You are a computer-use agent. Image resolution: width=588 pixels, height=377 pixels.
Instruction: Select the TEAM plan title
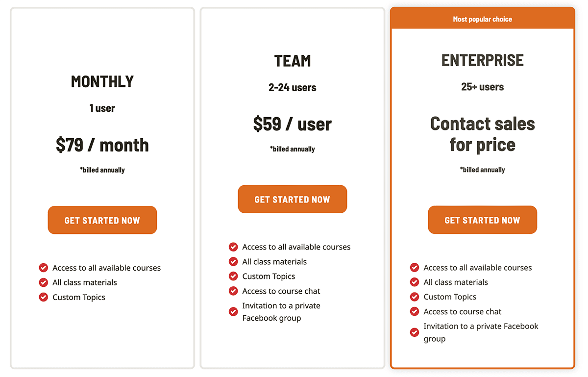pyautogui.click(x=293, y=61)
